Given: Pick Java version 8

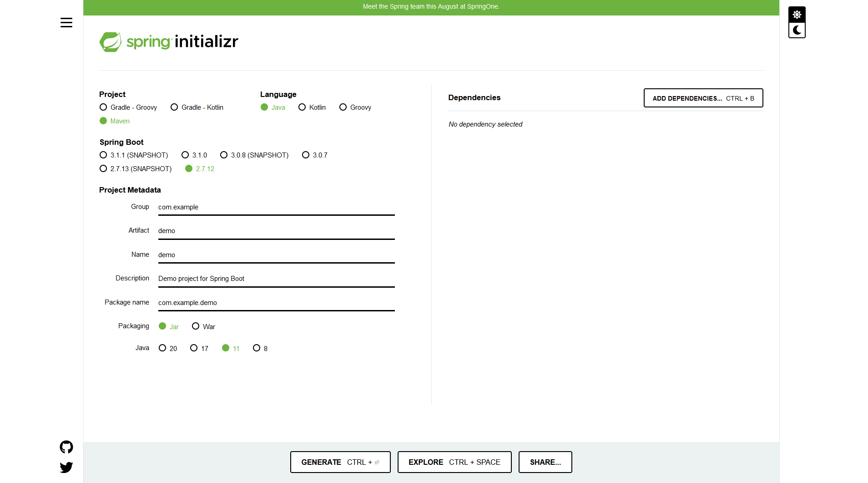Looking at the screenshot, I should 260,348.
